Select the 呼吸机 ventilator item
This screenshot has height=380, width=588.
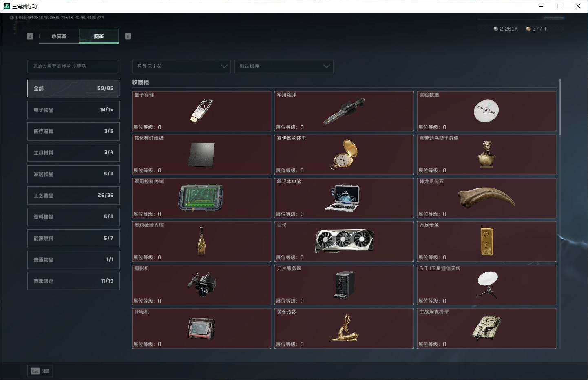coord(201,328)
